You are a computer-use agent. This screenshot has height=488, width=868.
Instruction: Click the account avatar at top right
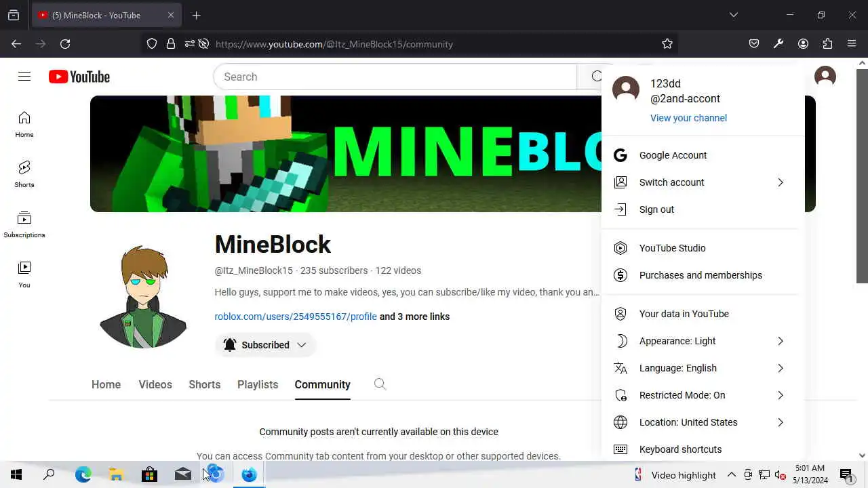coord(825,76)
